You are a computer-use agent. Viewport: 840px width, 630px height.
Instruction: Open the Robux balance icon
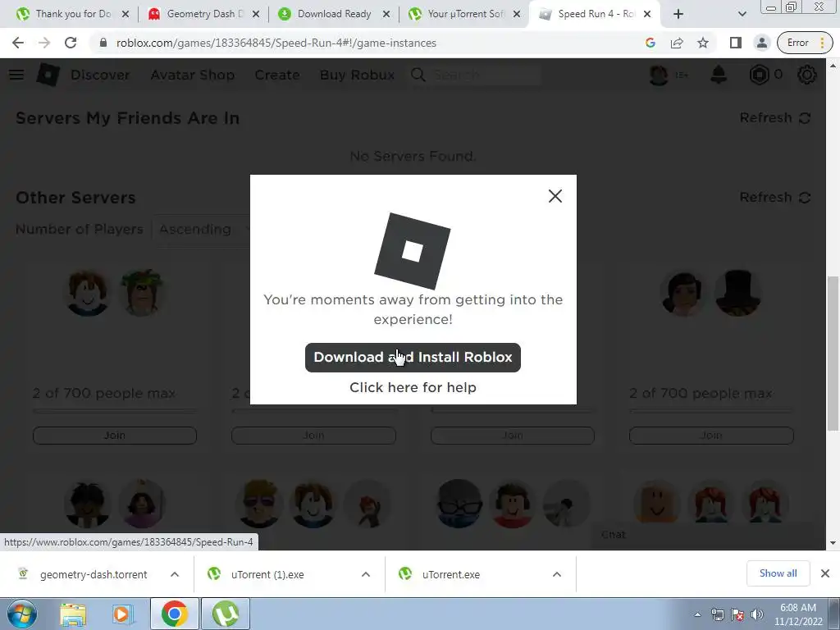pos(759,75)
